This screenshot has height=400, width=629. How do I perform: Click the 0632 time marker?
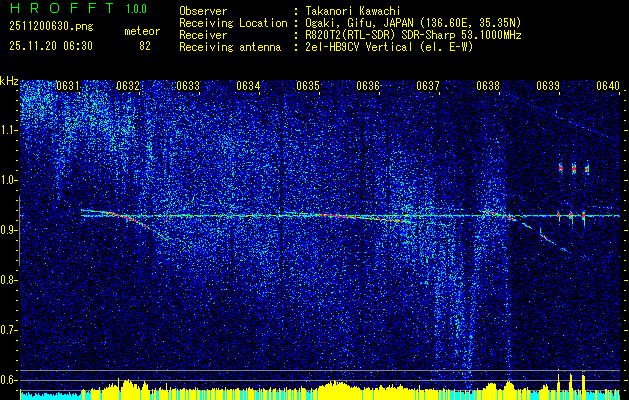(128, 85)
